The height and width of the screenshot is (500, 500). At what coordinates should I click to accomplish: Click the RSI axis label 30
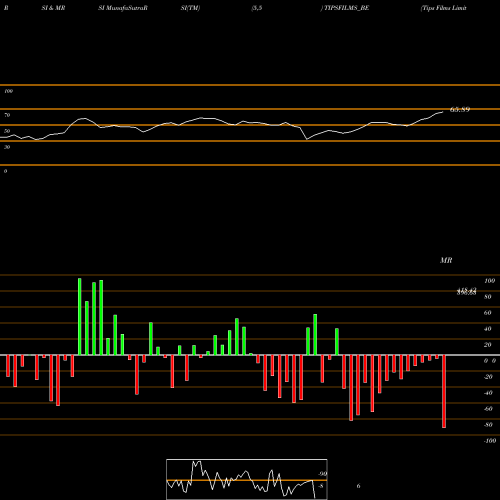click(x=7, y=147)
